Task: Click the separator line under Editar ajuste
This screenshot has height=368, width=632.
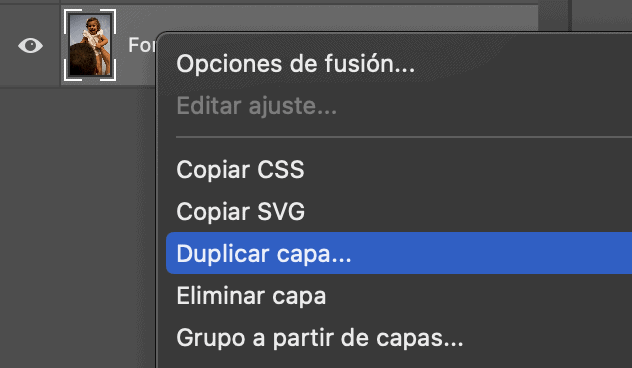Action: coord(404,137)
